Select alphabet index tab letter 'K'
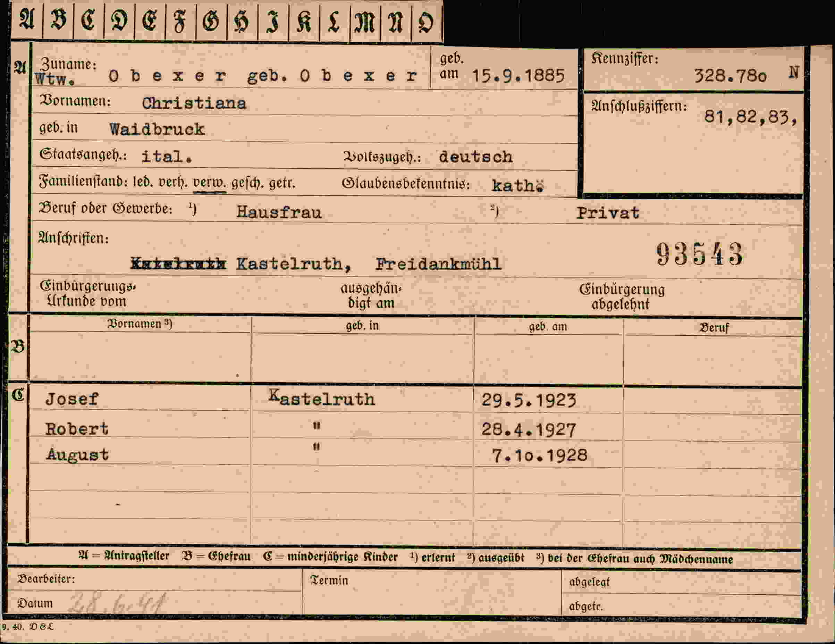This screenshot has width=835, height=644. tap(304, 22)
